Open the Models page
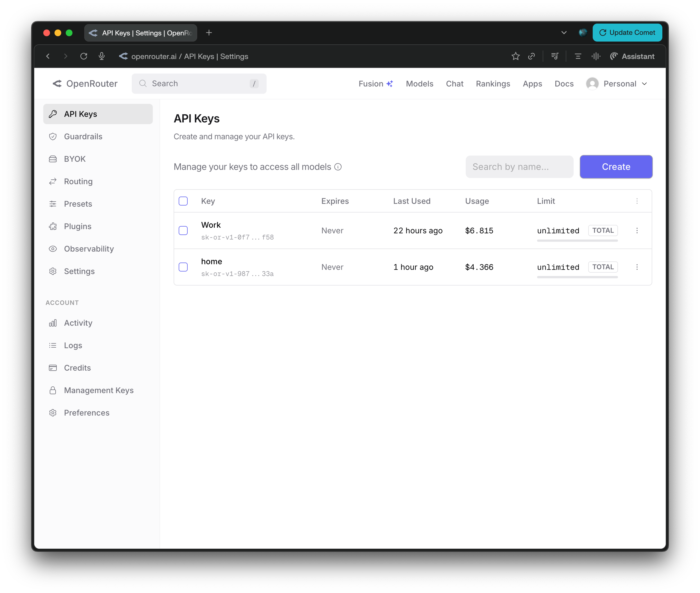This screenshot has width=700, height=593. point(419,83)
